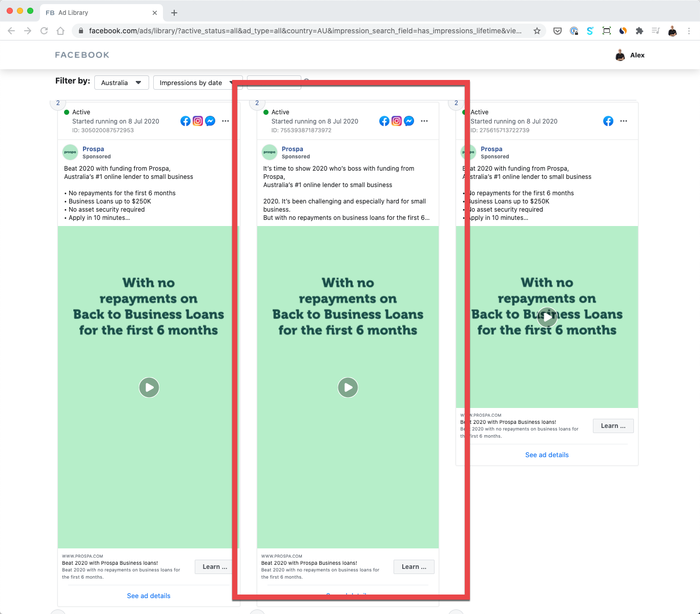Click Instagram platform icon on ad ID 755393871873972
700x614 pixels.
pos(397,121)
